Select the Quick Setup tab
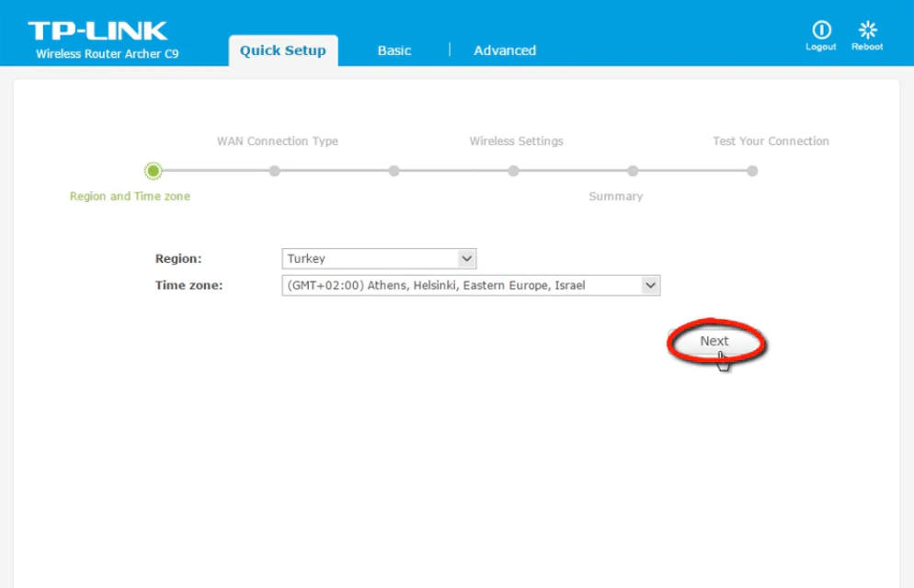914x588 pixels. (282, 51)
